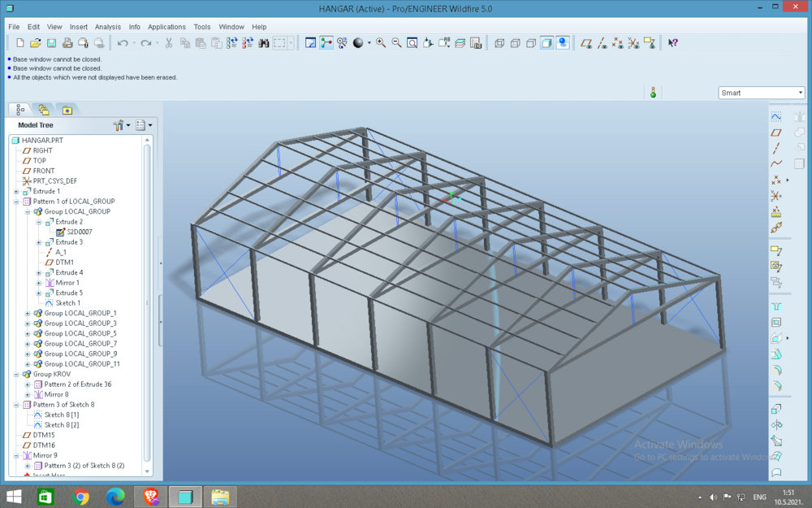Select the Variable Section Sweep tool
This screenshot has width=812, height=508.
[x=775, y=441]
